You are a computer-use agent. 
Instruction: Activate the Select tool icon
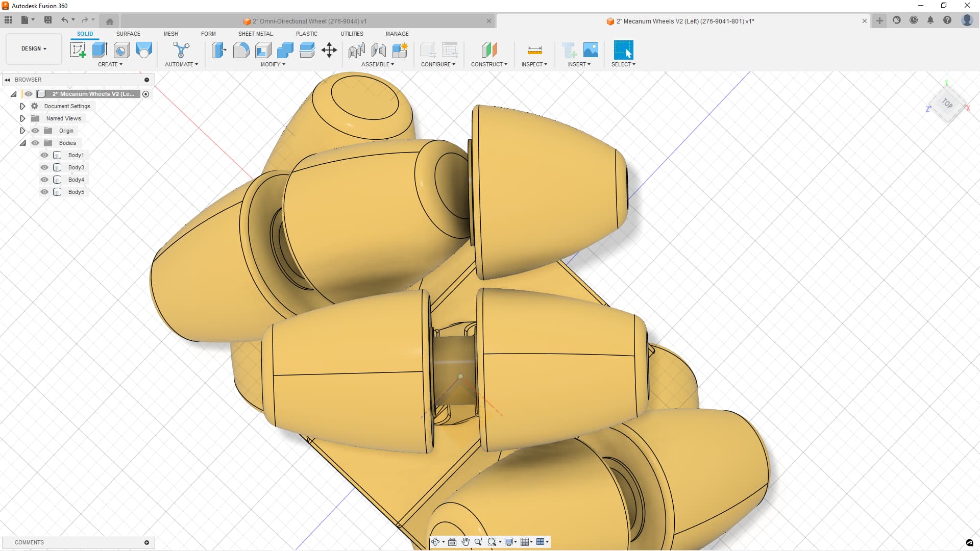(623, 50)
